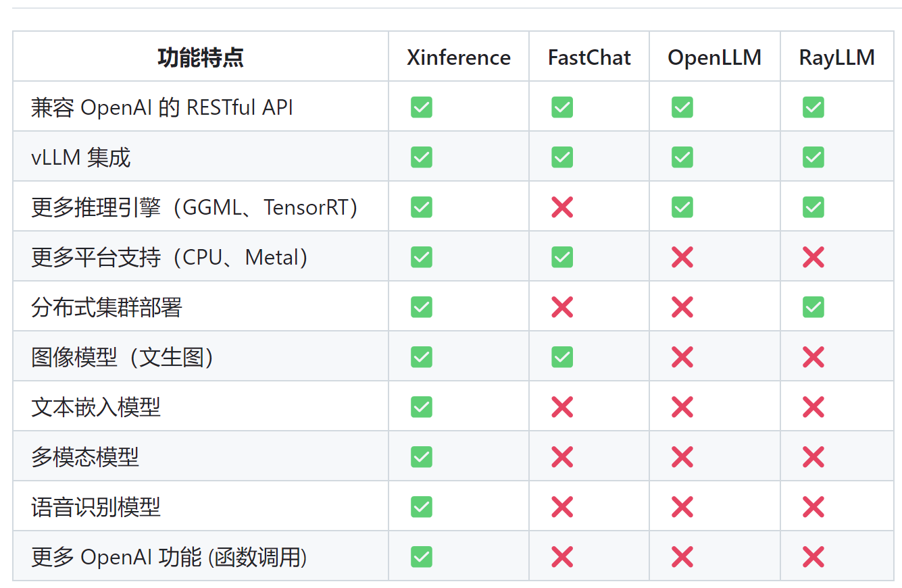Screen dimensions: 902x588
Task: Click the 功能特点 column header
Action: click(201, 57)
